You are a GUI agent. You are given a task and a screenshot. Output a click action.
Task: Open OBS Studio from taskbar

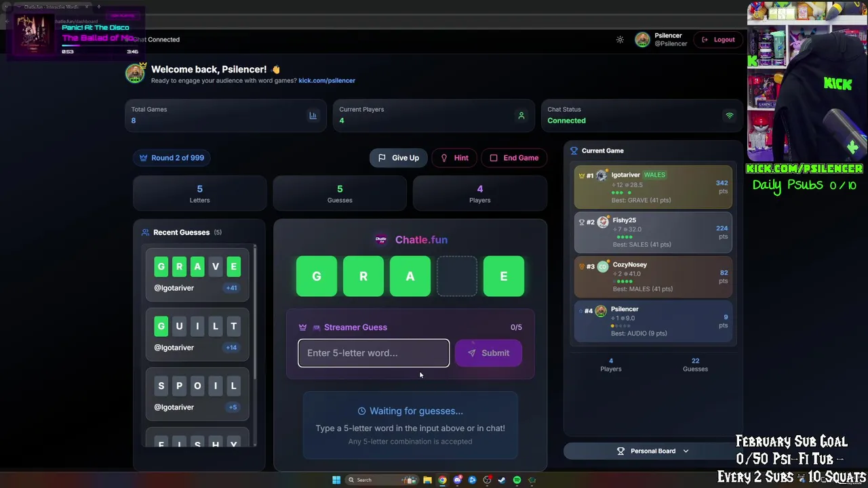487,481
